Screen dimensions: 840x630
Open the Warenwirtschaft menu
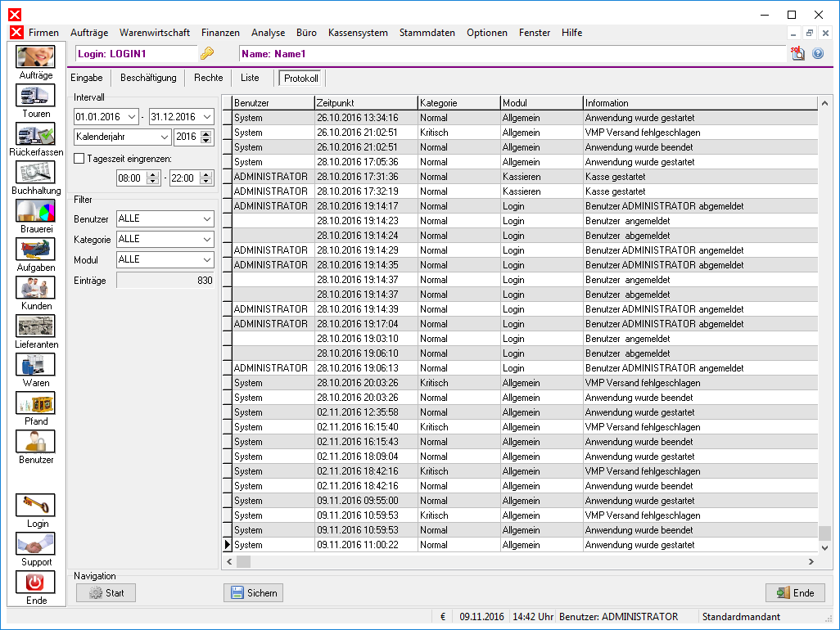click(154, 33)
